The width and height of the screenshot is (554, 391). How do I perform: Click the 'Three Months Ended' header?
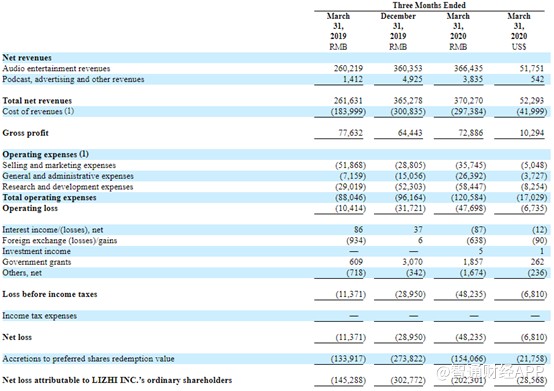pos(429,5)
